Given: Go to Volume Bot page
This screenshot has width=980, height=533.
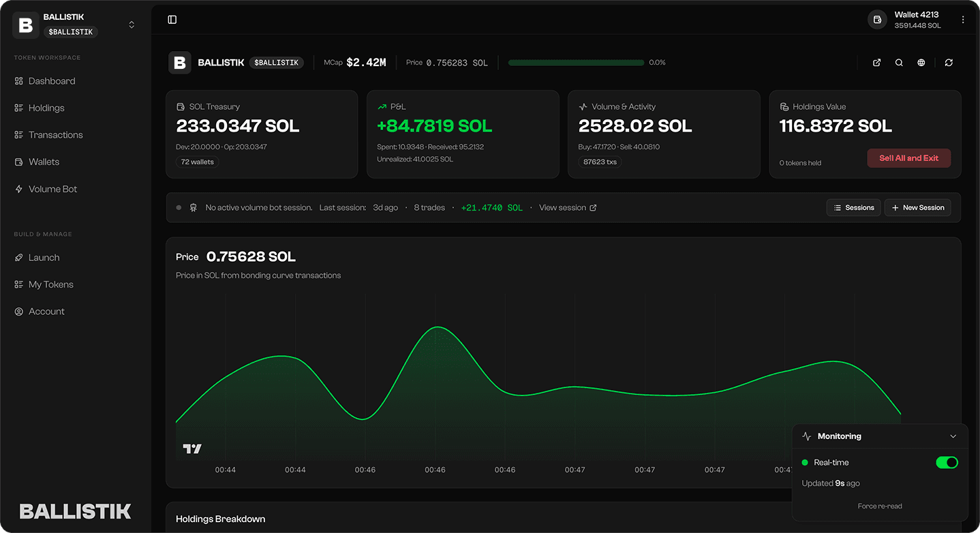Looking at the screenshot, I should (x=52, y=189).
